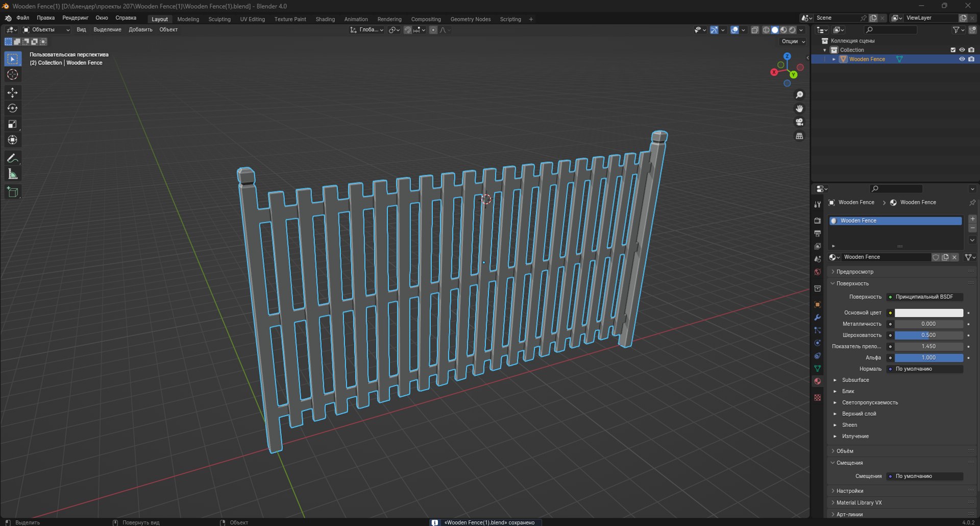This screenshot has width=980, height=526.
Task: Switch to rendered viewport shading
Action: [792, 30]
